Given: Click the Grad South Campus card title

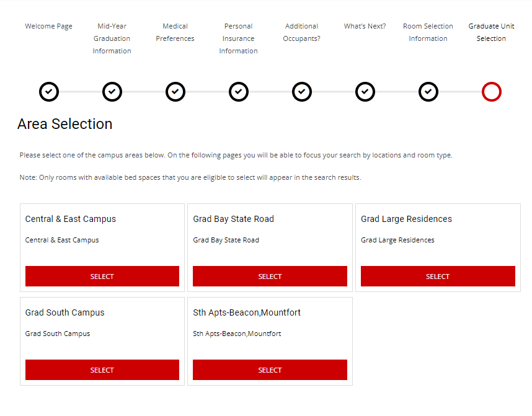Looking at the screenshot, I should pyautogui.click(x=65, y=312).
